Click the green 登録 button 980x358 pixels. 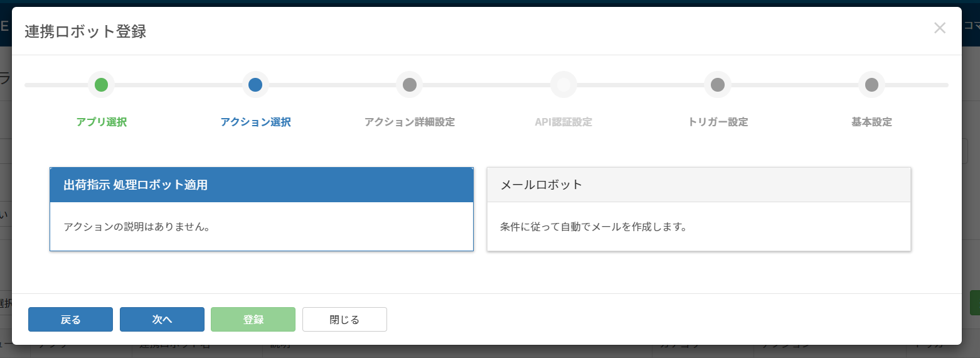253,319
